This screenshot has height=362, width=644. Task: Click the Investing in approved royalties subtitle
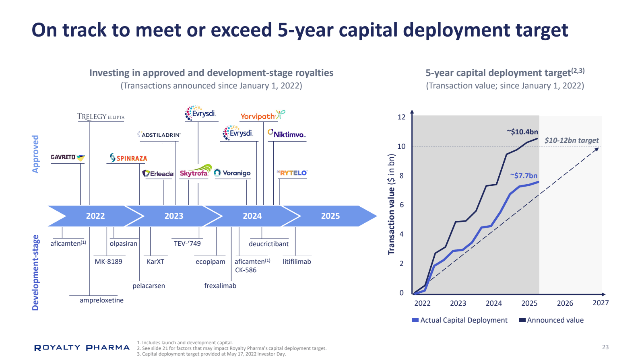(211, 73)
